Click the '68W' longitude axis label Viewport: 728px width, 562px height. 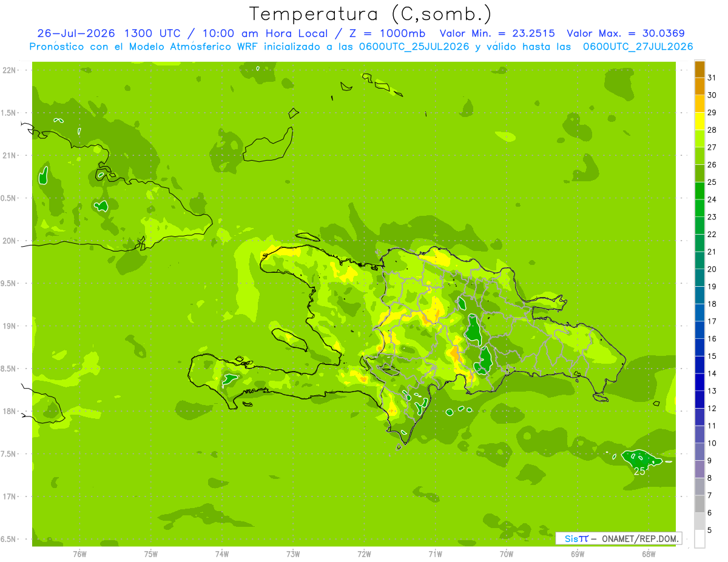(648, 555)
